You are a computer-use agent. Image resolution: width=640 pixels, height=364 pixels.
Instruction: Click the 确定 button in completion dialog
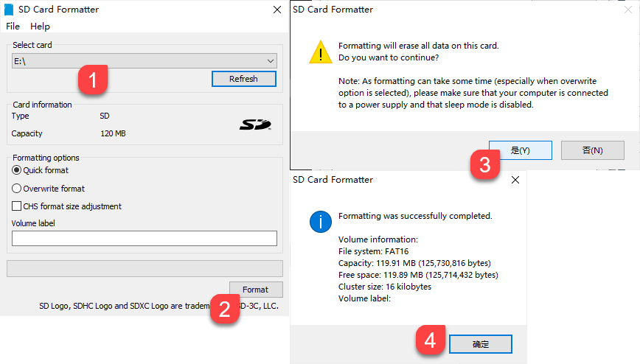tap(481, 344)
